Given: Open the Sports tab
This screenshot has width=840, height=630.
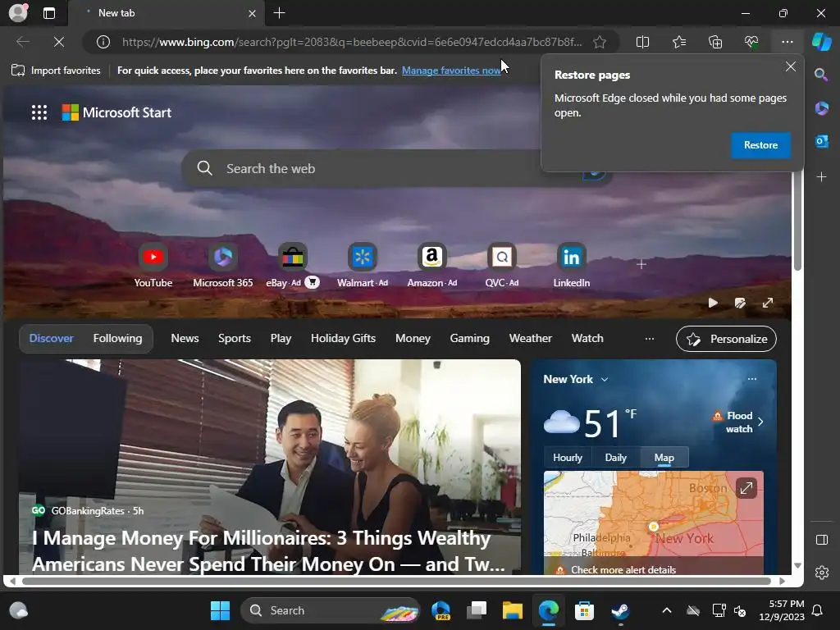Looking at the screenshot, I should click(235, 339).
